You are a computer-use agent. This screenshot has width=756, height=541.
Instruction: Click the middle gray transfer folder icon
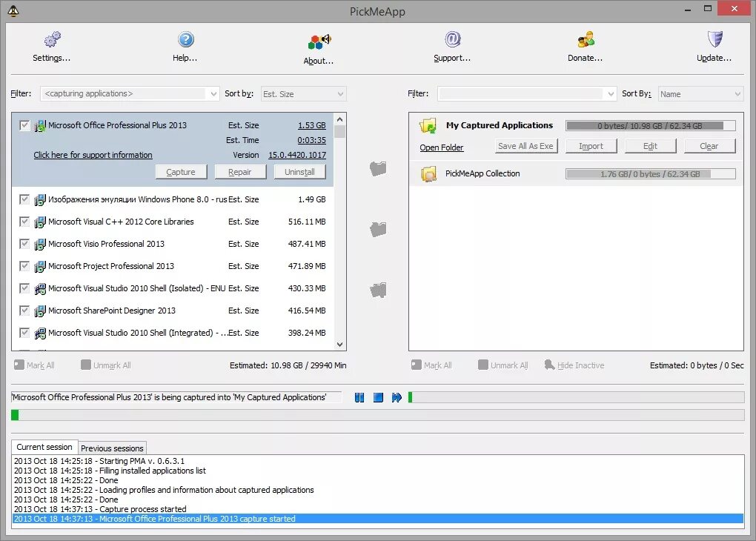(378, 229)
